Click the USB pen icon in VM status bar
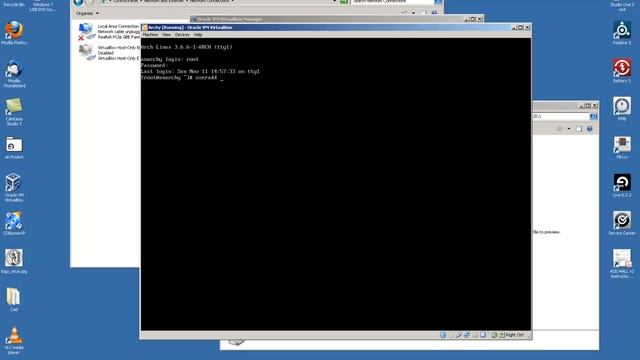This screenshot has width=640, height=360. click(x=459, y=335)
